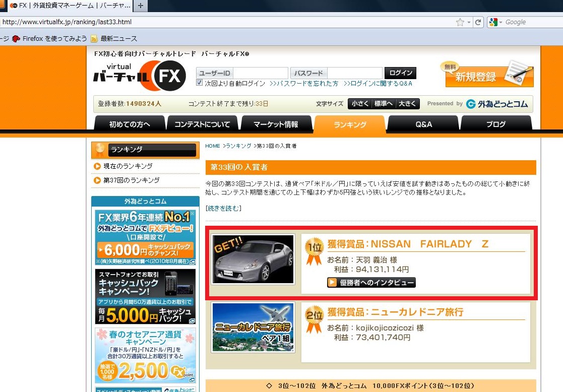563x392 pixels.
Task: Click the URL address bar
Action: [x=226, y=22]
